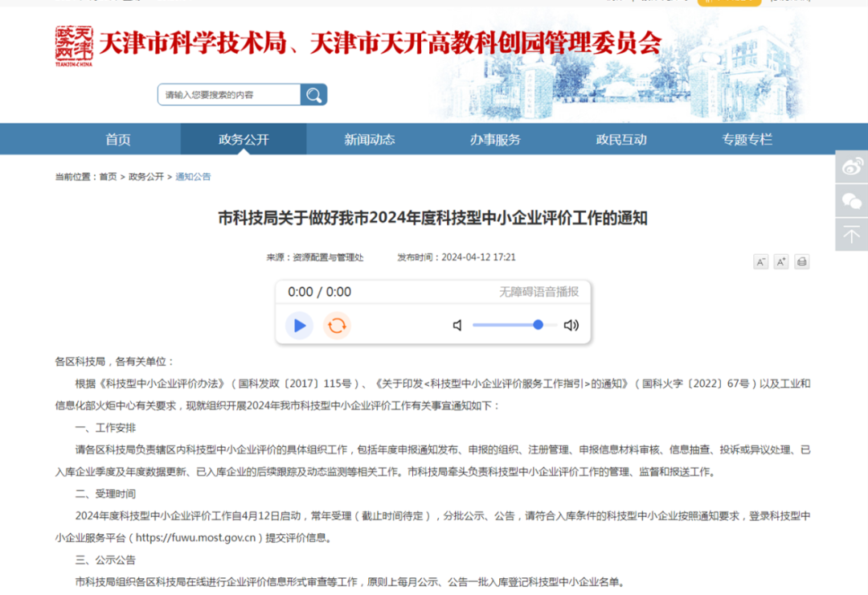Click the back-to-top arrow icon
Screen dimensions: 868x595
pos(850,234)
